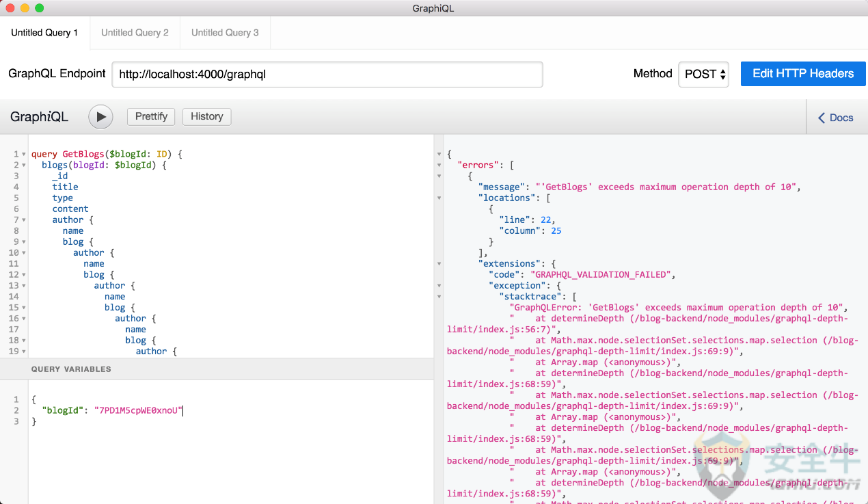
Task: Collapse the root brace of the result JSON
Action: pyautogui.click(x=439, y=155)
